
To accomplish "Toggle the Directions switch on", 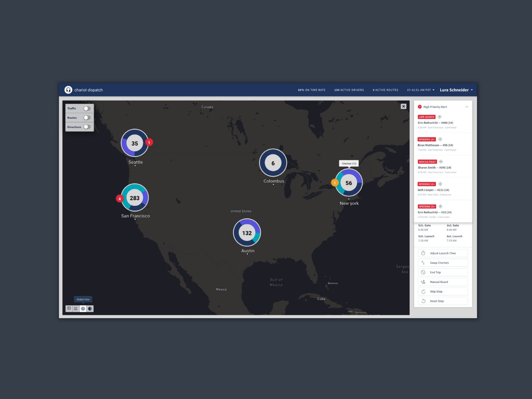I will 87,127.
